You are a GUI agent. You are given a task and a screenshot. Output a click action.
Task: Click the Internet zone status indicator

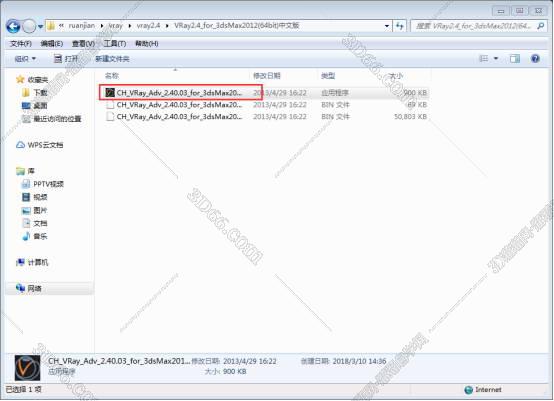pos(483,390)
